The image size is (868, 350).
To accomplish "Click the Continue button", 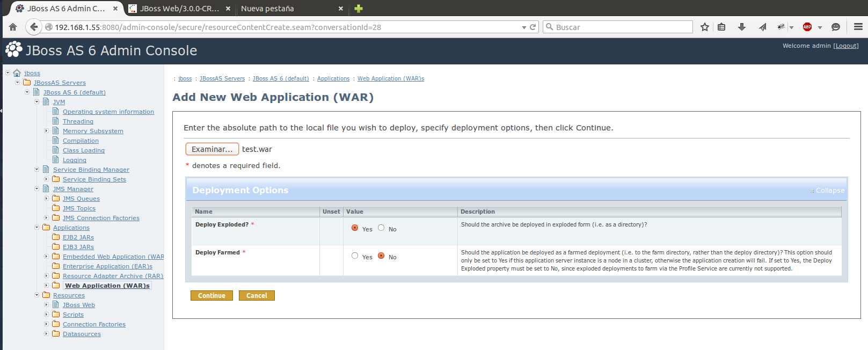I will [x=211, y=296].
